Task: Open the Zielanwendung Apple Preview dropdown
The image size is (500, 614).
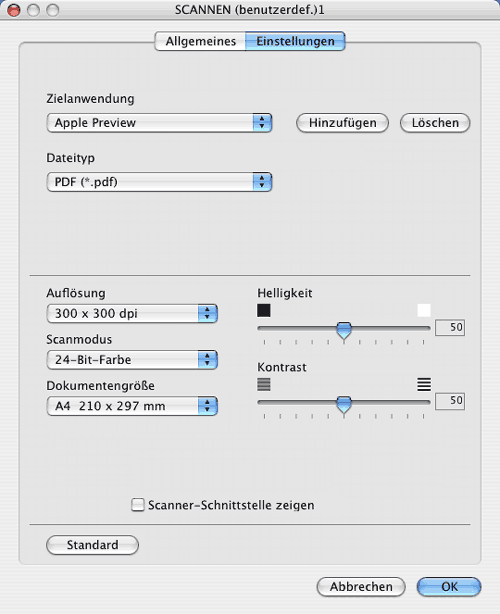Action: coord(159,123)
